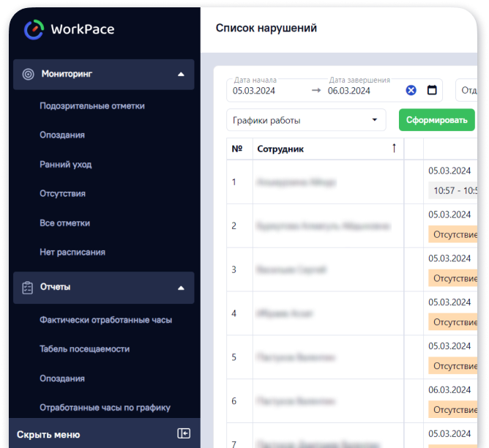Screen dimensions: 489x448
Task: Open Подозрительные отметки in the menu
Action: pyautogui.click(x=92, y=106)
